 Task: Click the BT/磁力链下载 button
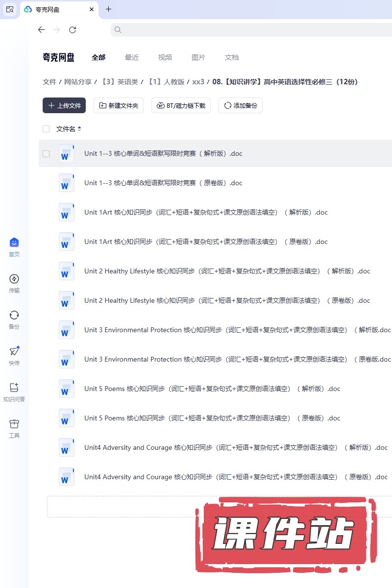(x=181, y=105)
